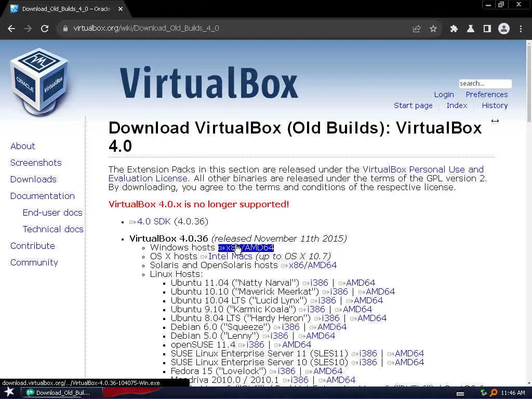This screenshot has height=399, width=532.
Task: Bookmark this page with the star icon
Action: coord(433,29)
